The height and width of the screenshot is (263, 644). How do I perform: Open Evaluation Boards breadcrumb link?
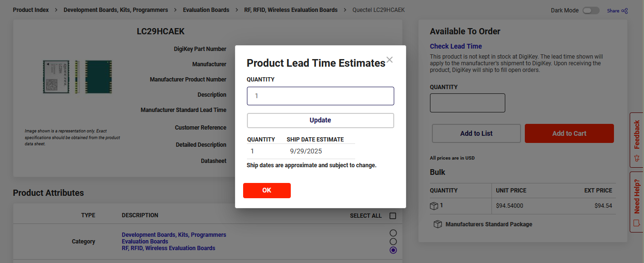[206, 10]
